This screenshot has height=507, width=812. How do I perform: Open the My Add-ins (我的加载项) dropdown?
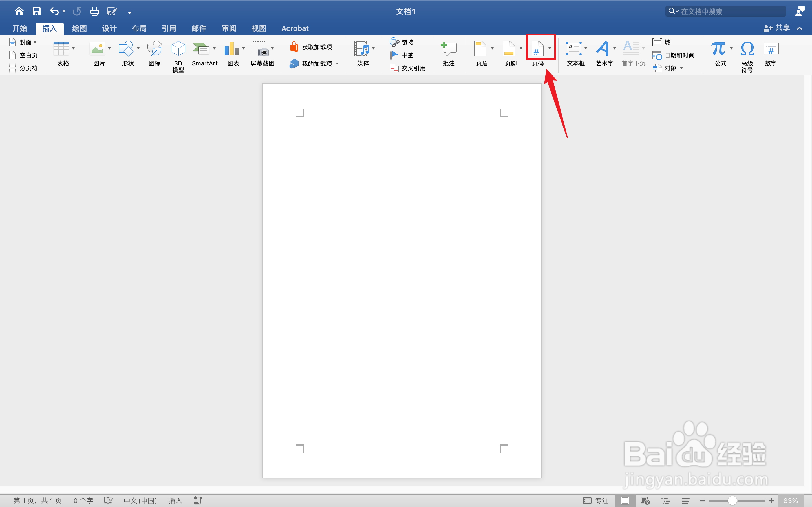pos(337,64)
